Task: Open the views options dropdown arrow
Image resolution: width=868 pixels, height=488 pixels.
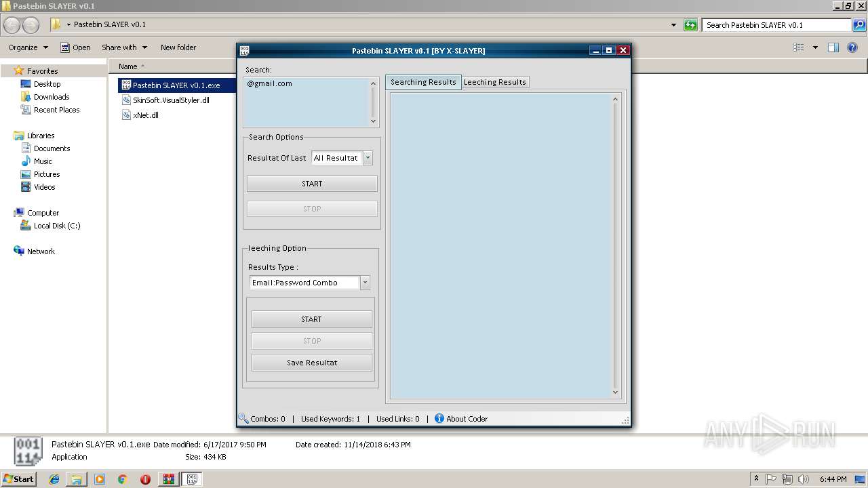Action: (815, 47)
